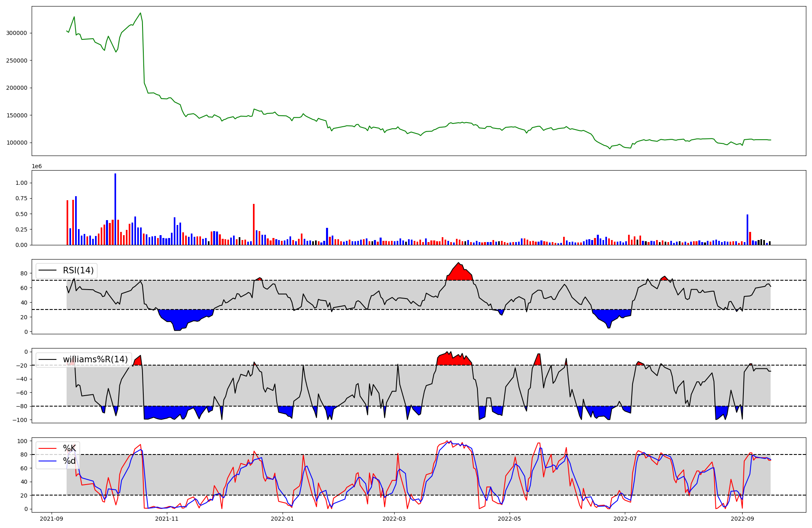
Task: Click the -100 Williams %R axis label
Action: [20, 420]
